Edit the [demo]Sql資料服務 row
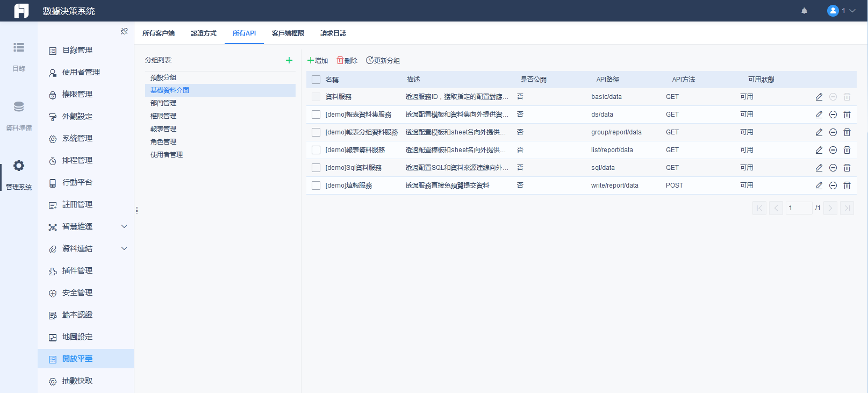The width and height of the screenshot is (868, 393). [x=819, y=168]
